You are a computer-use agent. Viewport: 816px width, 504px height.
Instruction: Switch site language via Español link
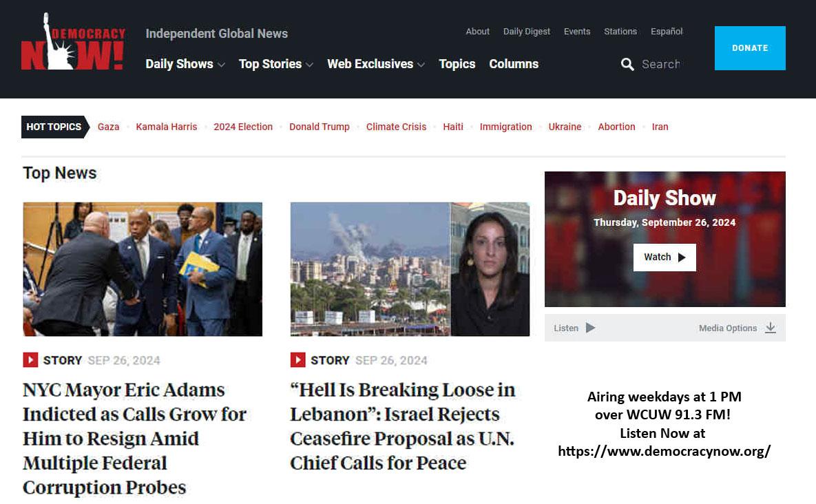[x=667, y=31]
